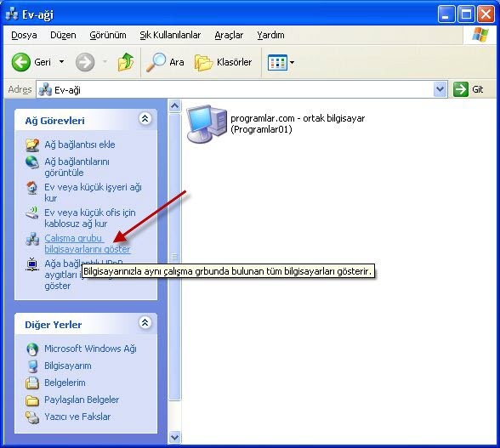Select the Programlar01 computer icon
The height and width of the screenshot is (448, 500).
207,124
